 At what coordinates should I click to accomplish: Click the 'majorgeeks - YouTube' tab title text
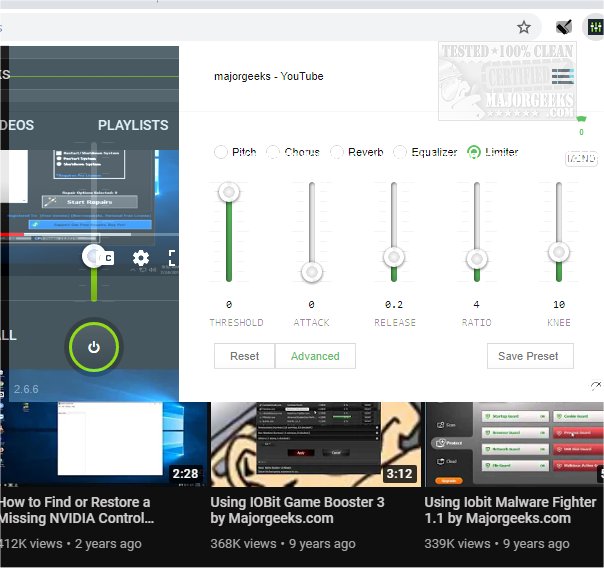268,76
